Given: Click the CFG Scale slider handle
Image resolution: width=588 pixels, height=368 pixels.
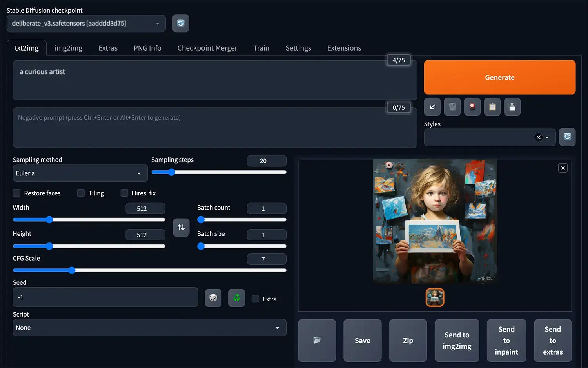Looking at the screenshot, I should 72,270.
